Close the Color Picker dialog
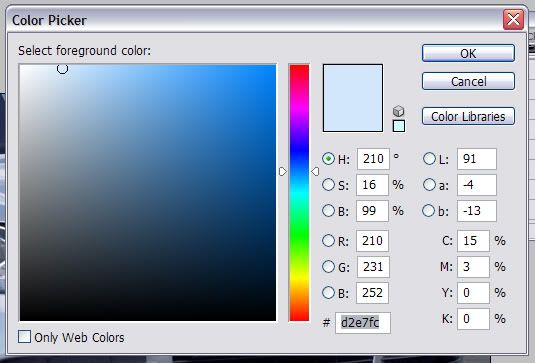535x363 pixels. (514, 19)
